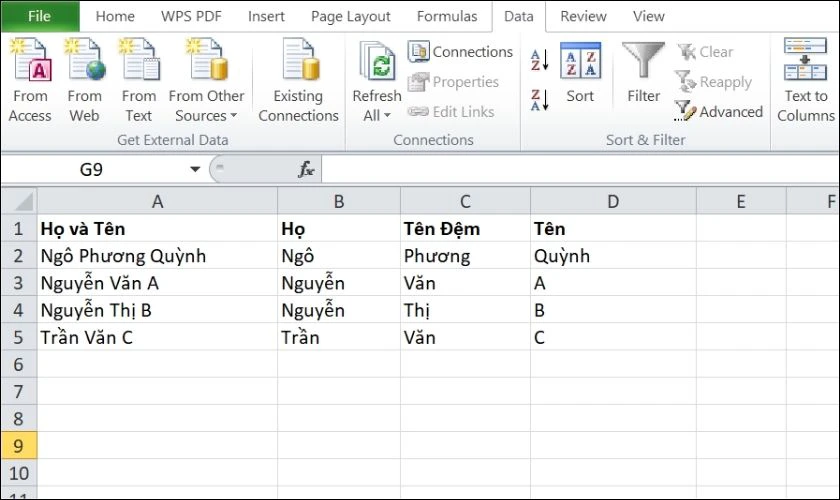Click the Insert Function fx icon
840x500 pixels.
[306, 170]
